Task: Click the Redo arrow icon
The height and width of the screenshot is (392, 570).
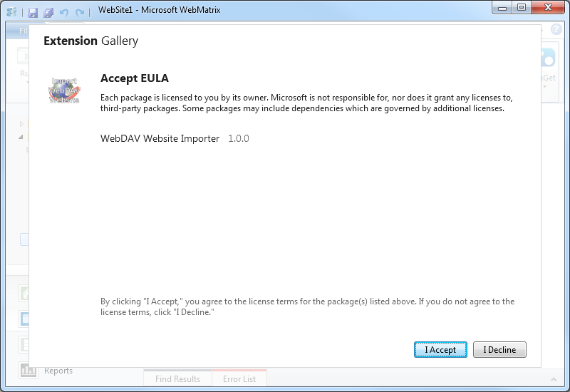Action: 80,12
